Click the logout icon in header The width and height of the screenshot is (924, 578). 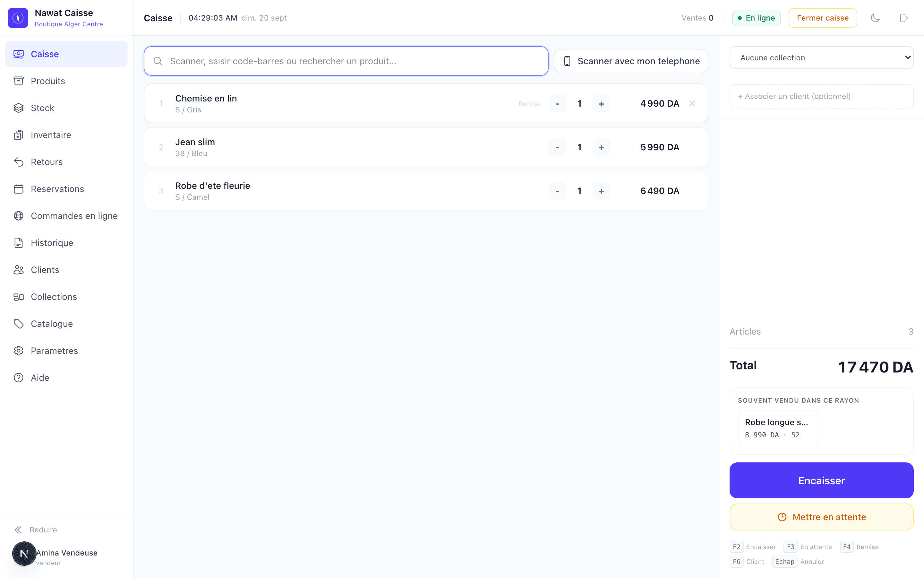coord(903,18)
